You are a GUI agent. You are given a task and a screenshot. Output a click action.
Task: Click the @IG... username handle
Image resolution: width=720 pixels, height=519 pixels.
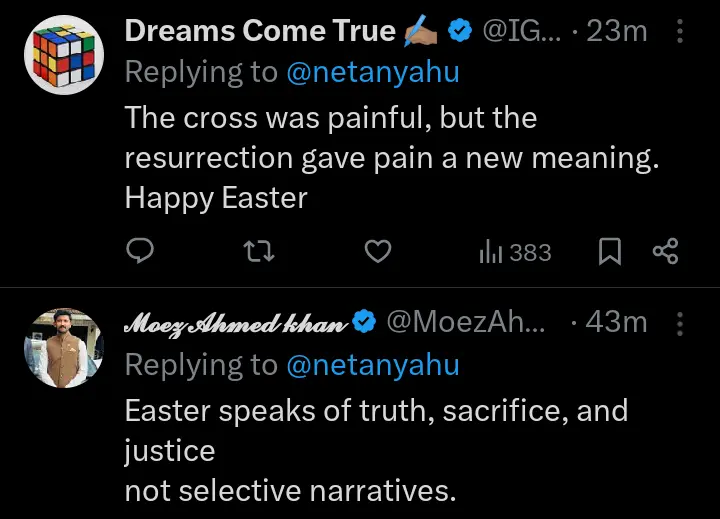(x=520, y=32)
